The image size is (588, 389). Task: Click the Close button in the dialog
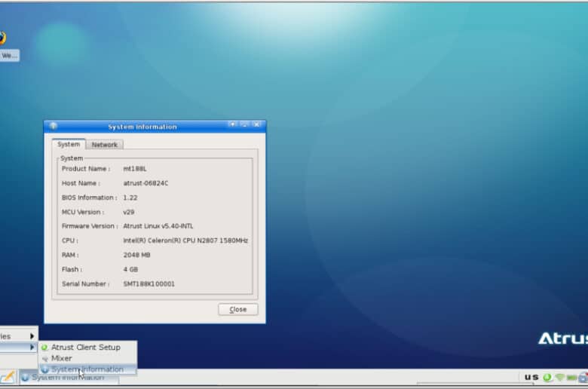pos(238,310)
